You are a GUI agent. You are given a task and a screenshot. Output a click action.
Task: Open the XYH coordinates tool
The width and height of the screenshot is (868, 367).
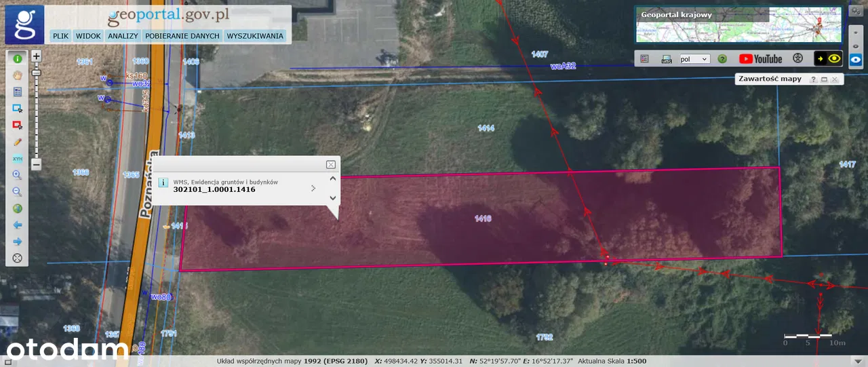coord(17,159)
